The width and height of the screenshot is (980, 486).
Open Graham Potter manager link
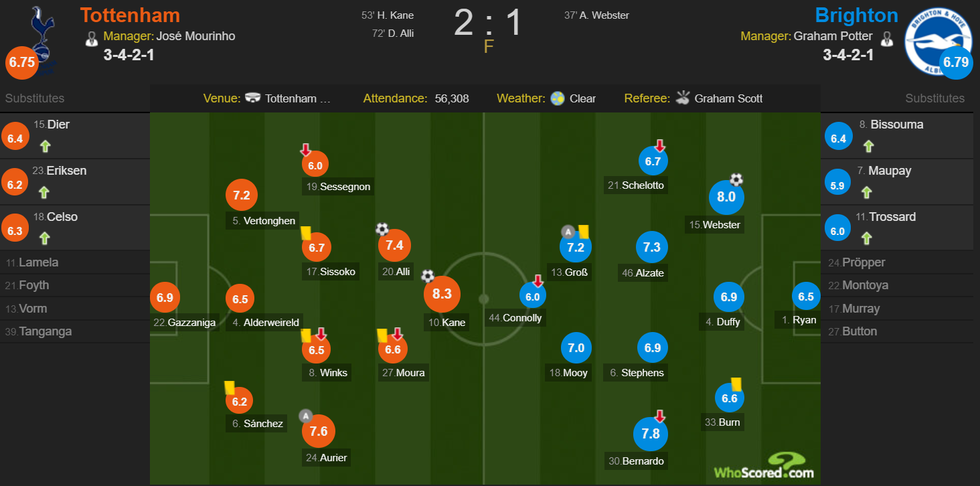tap(833, 36)
